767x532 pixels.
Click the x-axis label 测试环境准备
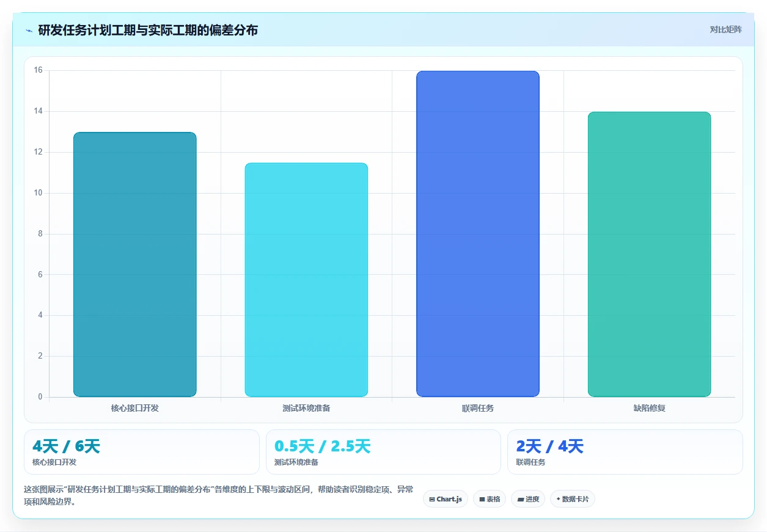pos(306,408)
